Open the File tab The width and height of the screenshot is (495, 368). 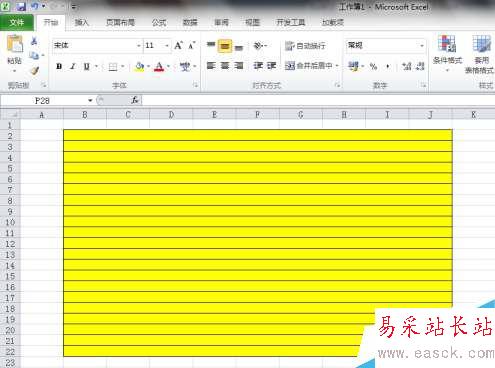[17, 22]
